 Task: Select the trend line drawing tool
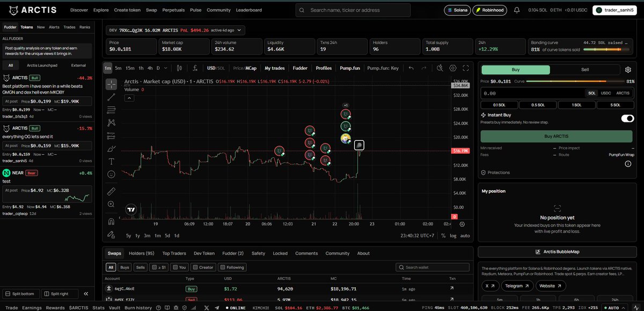[111, 97]
